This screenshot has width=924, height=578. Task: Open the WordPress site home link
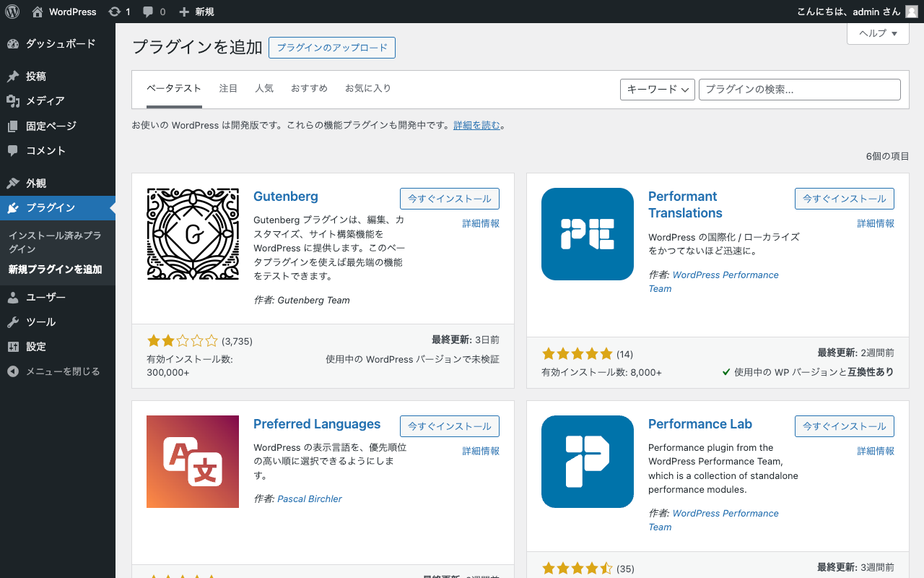tap(64, 12)
